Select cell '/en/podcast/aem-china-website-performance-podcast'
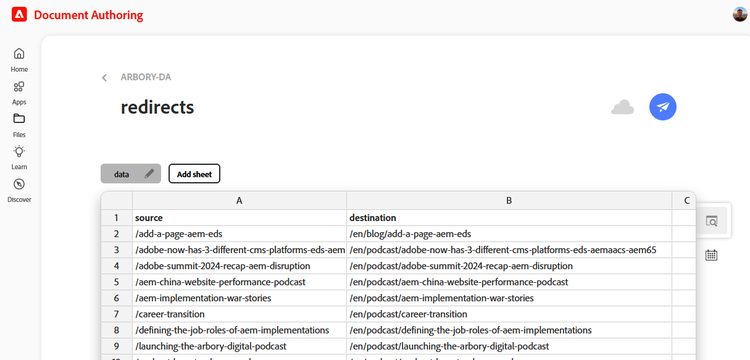The width and height of the screenshot is (750, 360). [509, 282]
